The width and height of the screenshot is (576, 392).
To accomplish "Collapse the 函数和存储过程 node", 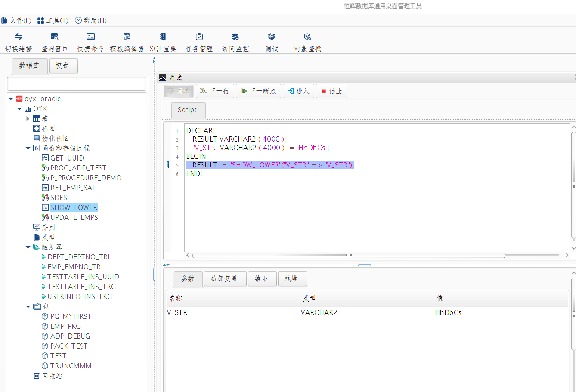I will [x=28, y=148].
